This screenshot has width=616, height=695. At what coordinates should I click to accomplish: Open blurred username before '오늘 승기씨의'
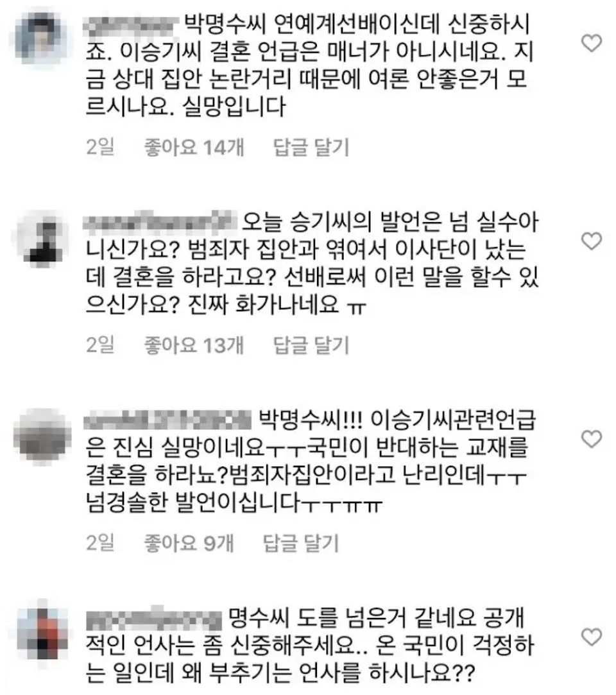pos(160,221)
